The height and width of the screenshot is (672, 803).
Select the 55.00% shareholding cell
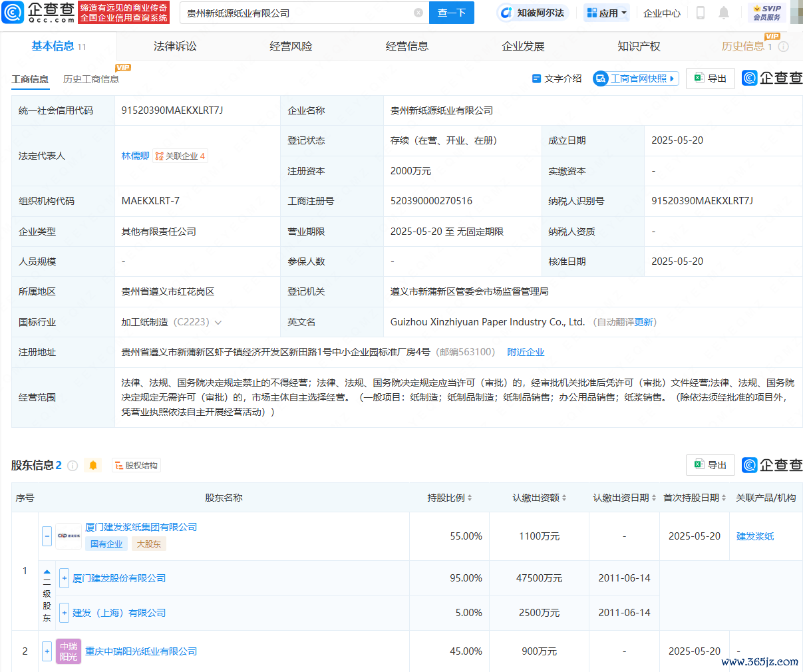pos(466,536)
